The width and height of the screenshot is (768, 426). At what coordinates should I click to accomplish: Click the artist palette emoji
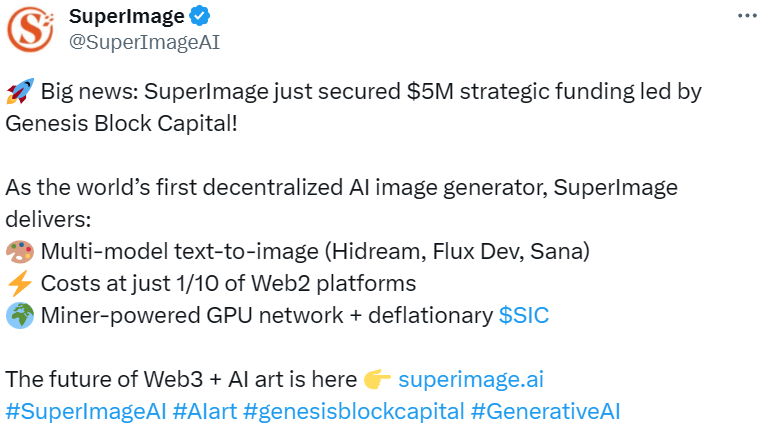coord(18,252)
